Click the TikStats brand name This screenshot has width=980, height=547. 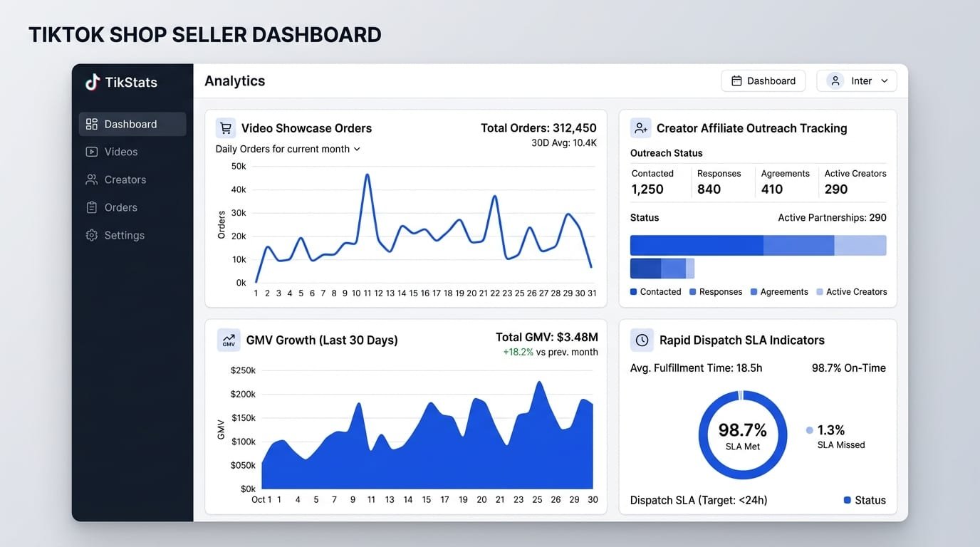pos(131,82)
